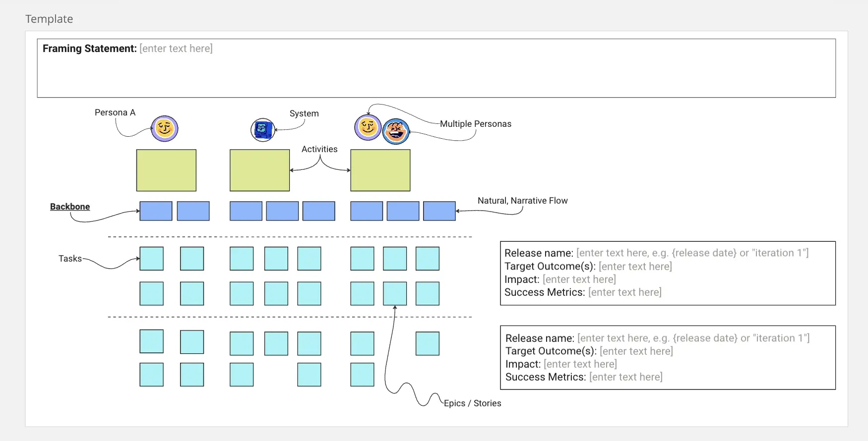Click the System label
The width and height of the screenshot is (868, 441).
(x=304, y=113)
